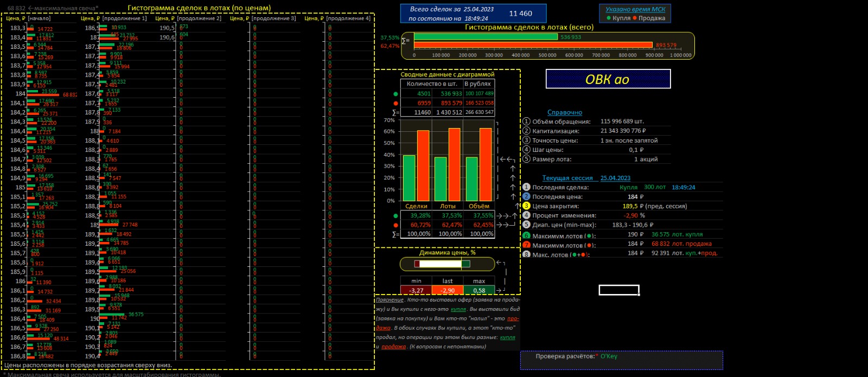Image resolution: width=868 pixels, height=377 pixels.
Task: Click the red dot beside 60,72% row
Action: coord(395,225)
